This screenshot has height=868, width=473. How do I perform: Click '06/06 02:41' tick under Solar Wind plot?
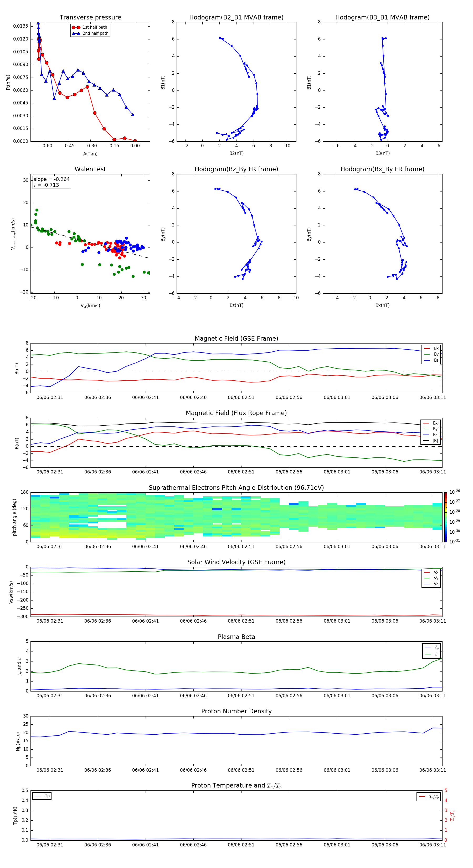(x=145, y=621)
